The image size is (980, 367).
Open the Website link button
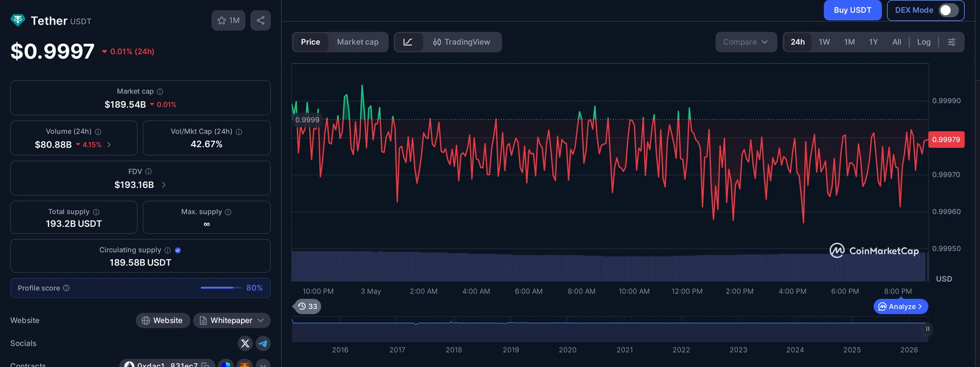[163, 321]
